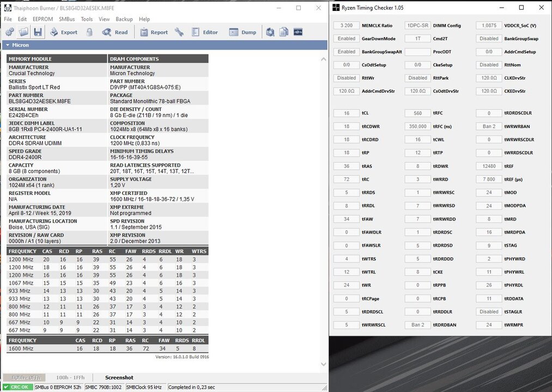Click the 1067 MHz frequency table row
Image resolution: width=552 pixels, height=392 pixels.
[x=107, y=283]
